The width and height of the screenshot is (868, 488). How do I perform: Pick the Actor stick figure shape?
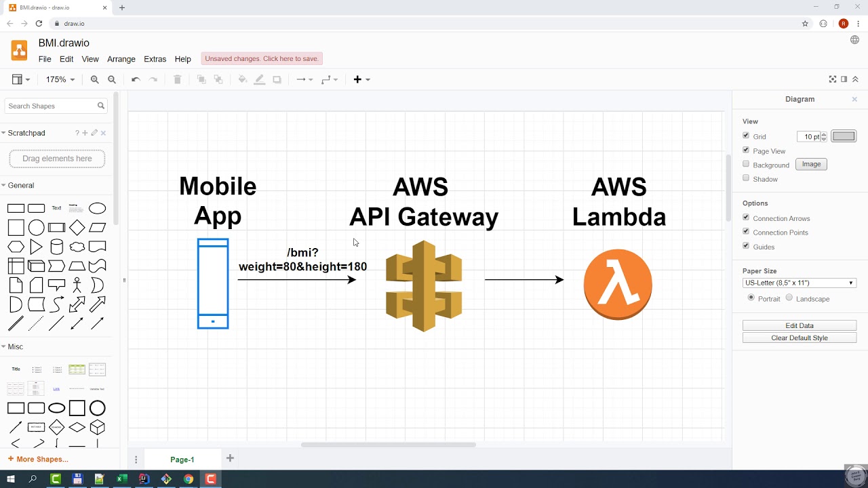[x=77, y=285]
